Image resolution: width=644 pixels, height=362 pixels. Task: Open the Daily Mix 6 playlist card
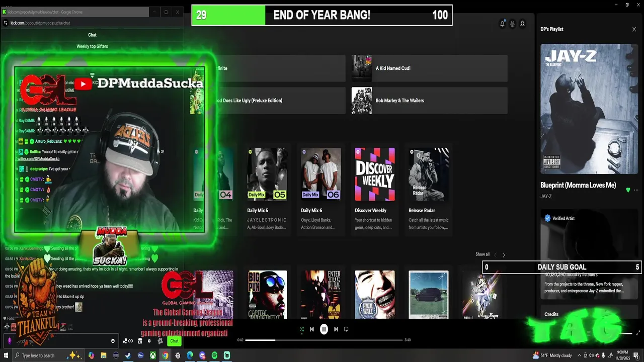(x=321, y=189)
